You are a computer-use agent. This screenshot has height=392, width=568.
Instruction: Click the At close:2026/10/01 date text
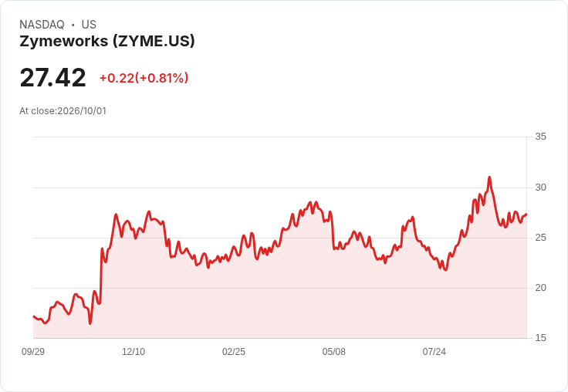pos(63,111)
